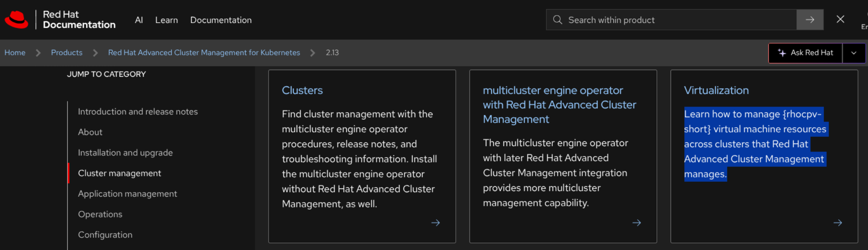Click arrow on multicluster engine operator card
This screenshot has height=250, width=868.
click(x=637, y=223)
